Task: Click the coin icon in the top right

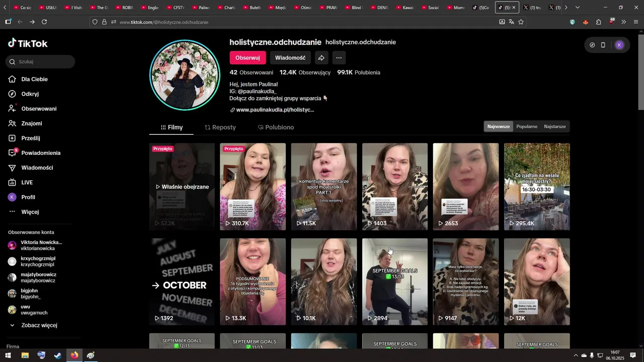Action: point(592,45)
